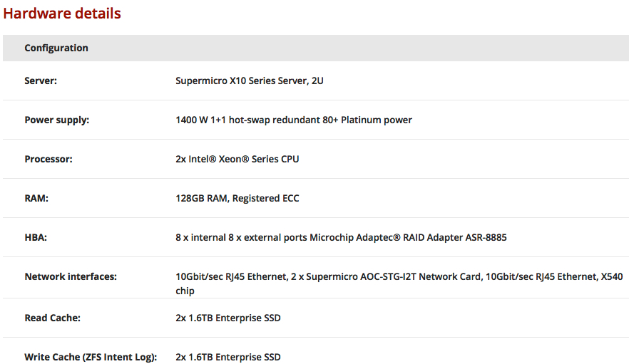629x364 pixels.
Task: Select the Write Cache 1.6TB SSD value
Action: tap(228, 357)
